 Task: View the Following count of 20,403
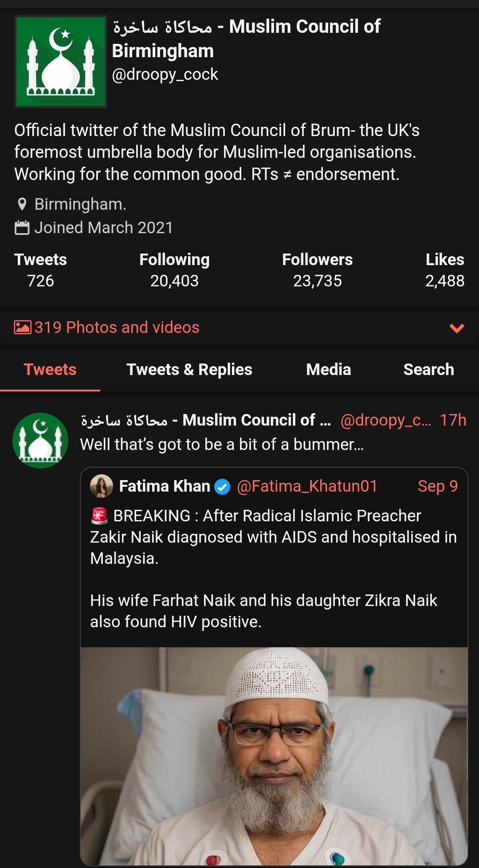[x=174, y=270]
